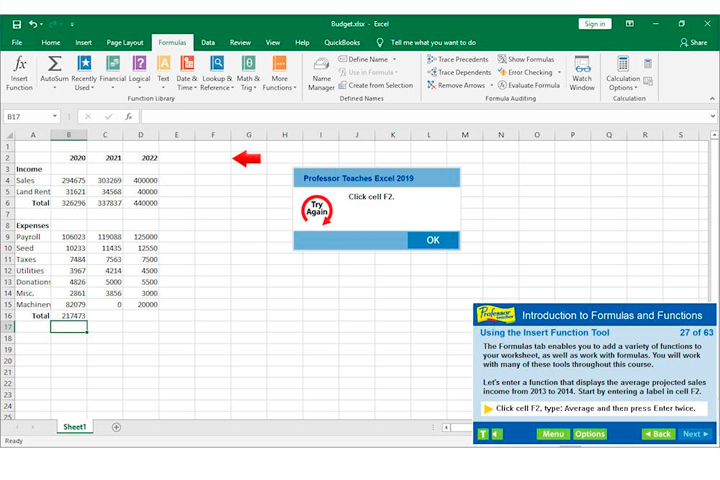Select the Sheet1 tab
This screenshot has height=480, width=720.
(x=74, y=427)
